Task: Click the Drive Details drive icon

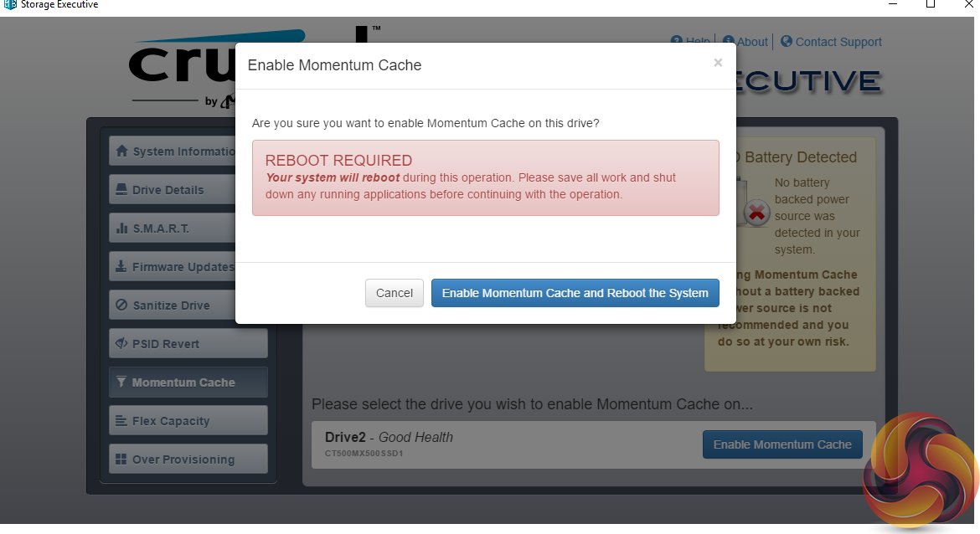Action: [121, 190]
